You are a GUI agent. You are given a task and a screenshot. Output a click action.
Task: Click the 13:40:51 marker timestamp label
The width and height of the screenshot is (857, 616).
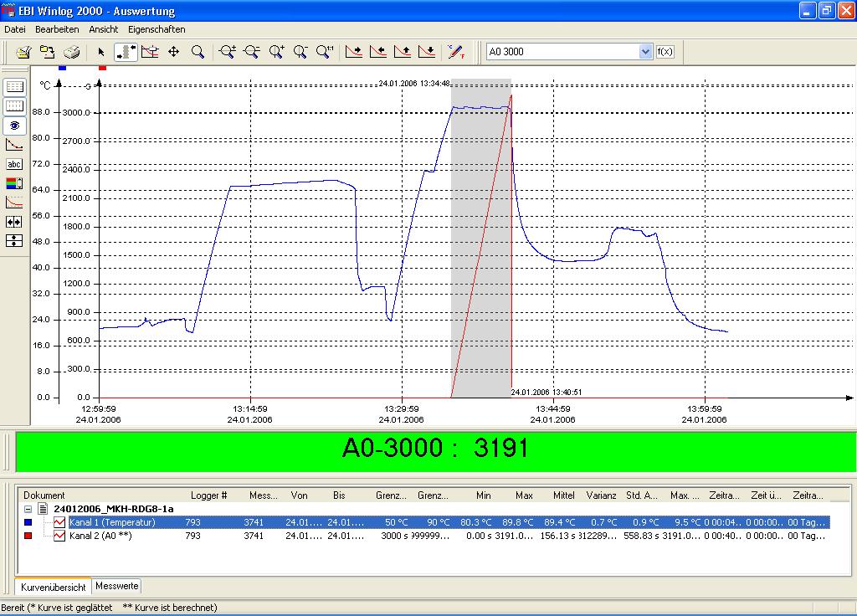coord(547,393)
